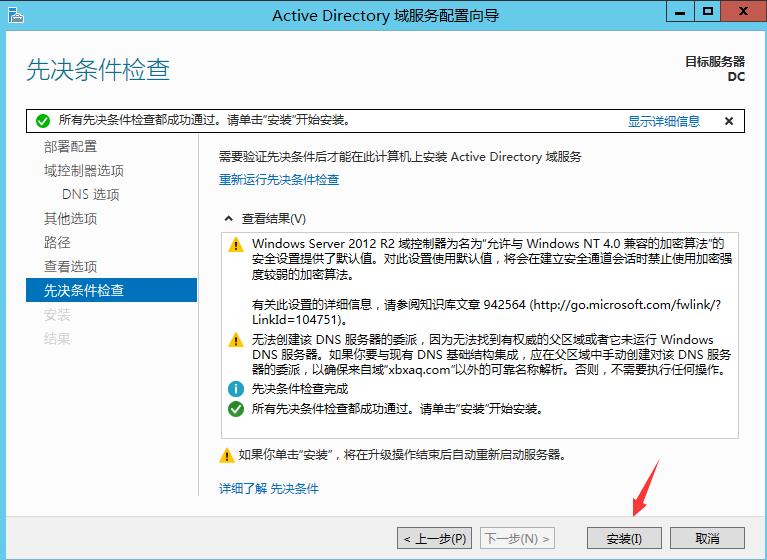Click warning icon beside restart notice
Image resolution: width=767 pixels, height=560 pixels.
point(226,455)
